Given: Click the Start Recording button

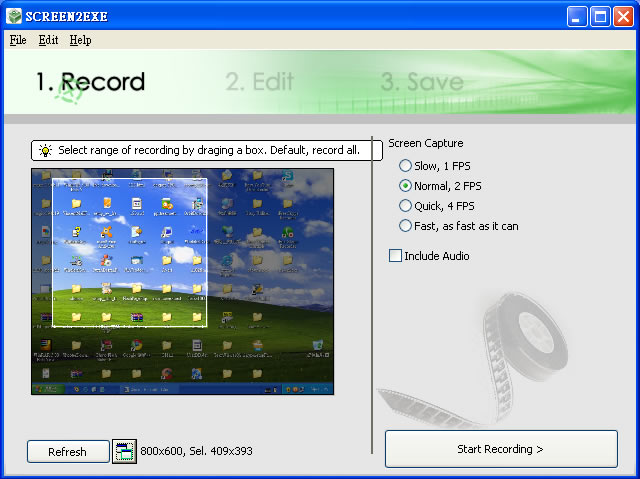Looking at the screenshot, I should point(501,449).
